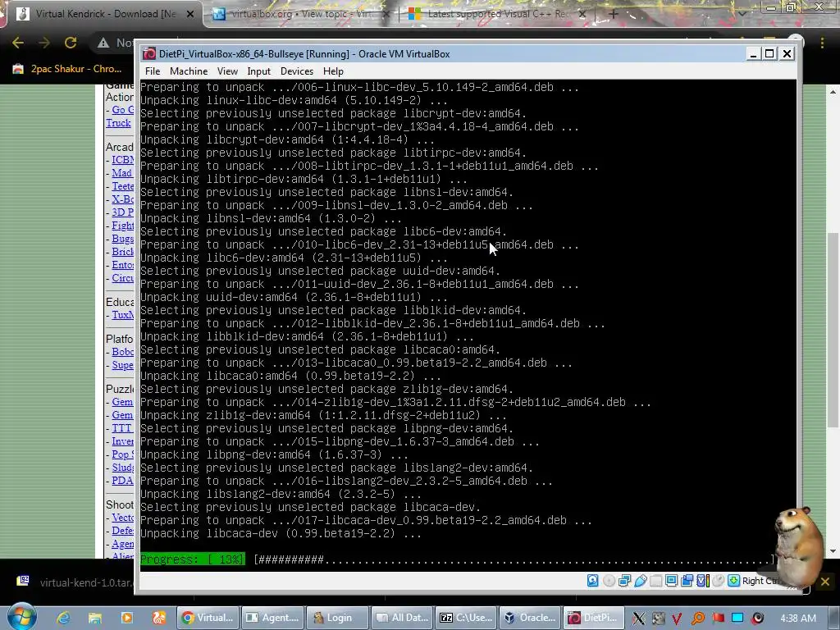Click the browser forward arrow
The height and width of the screenshot is (630, 840).
coord(44,43)
